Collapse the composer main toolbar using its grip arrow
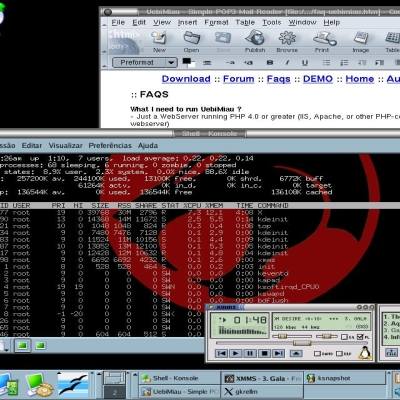 (x=104, y=51)
